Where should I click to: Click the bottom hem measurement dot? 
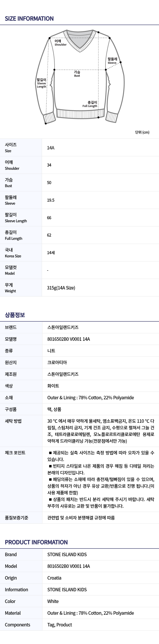[98, 117]
